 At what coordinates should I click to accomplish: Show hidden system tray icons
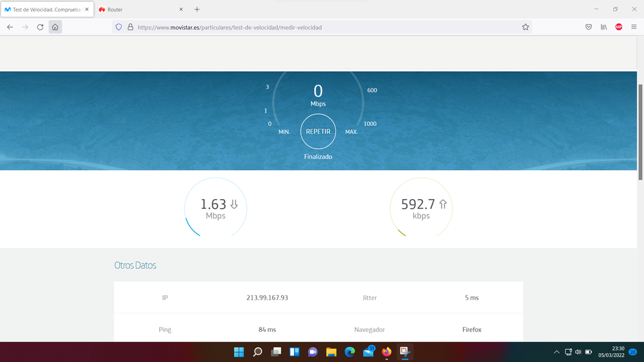click(x=557, y=352)
